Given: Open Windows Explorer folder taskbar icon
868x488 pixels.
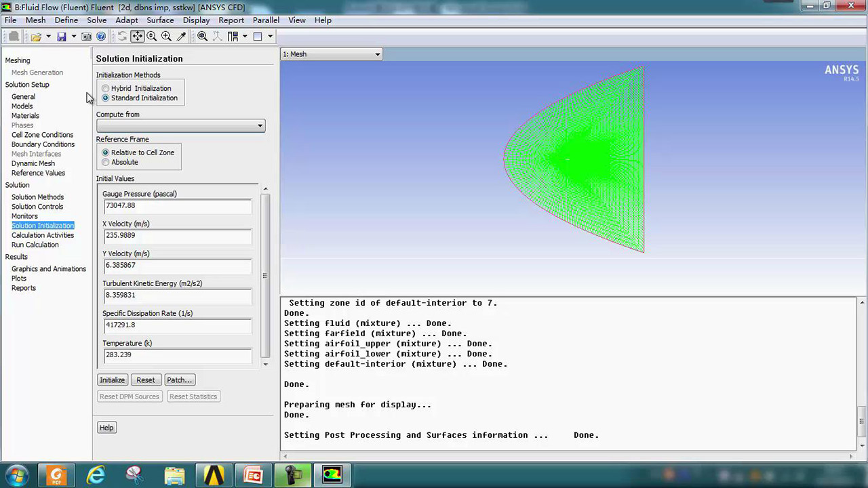Looking at the screenshot, I should pos(175,475).
